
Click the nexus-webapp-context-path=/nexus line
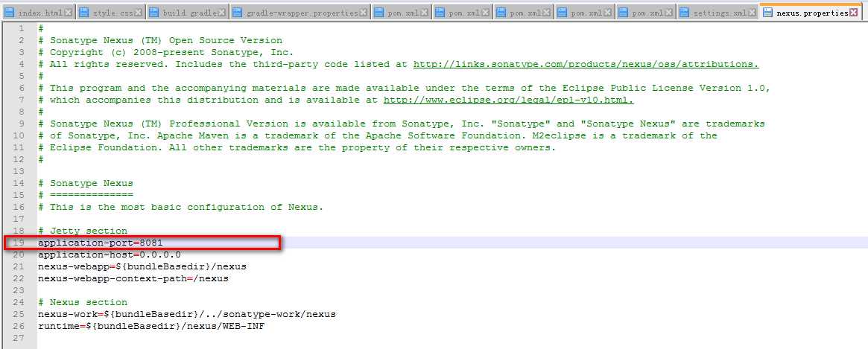[133, 279]
